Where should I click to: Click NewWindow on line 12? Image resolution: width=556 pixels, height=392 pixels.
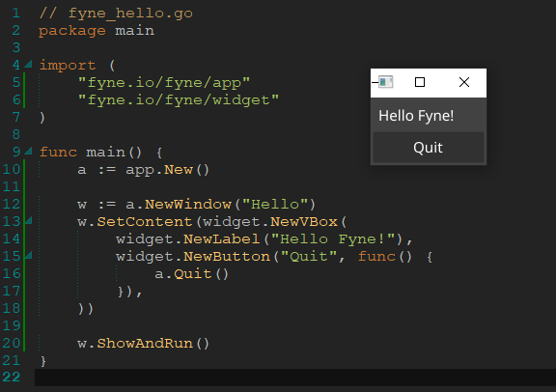pyautogui.click(x=188, y=205)
